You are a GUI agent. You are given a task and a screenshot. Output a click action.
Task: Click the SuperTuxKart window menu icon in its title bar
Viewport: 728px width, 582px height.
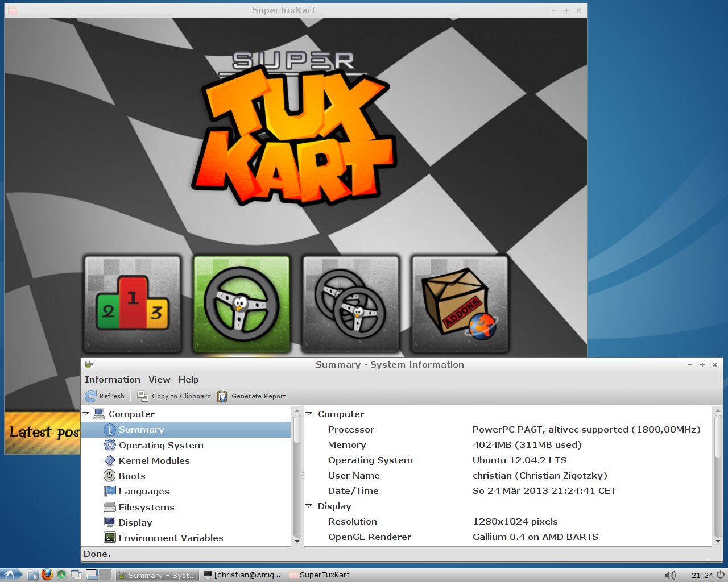13,10
